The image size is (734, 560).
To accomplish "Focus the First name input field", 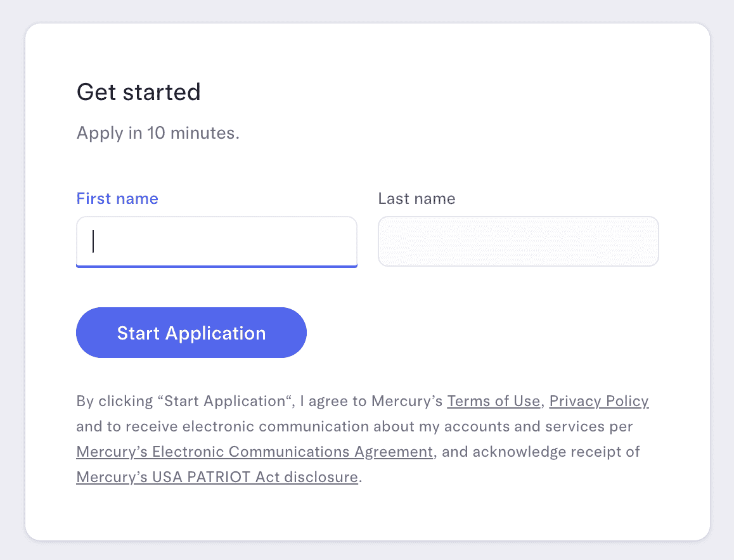I will pyautogui.click(x=216, y=241).
